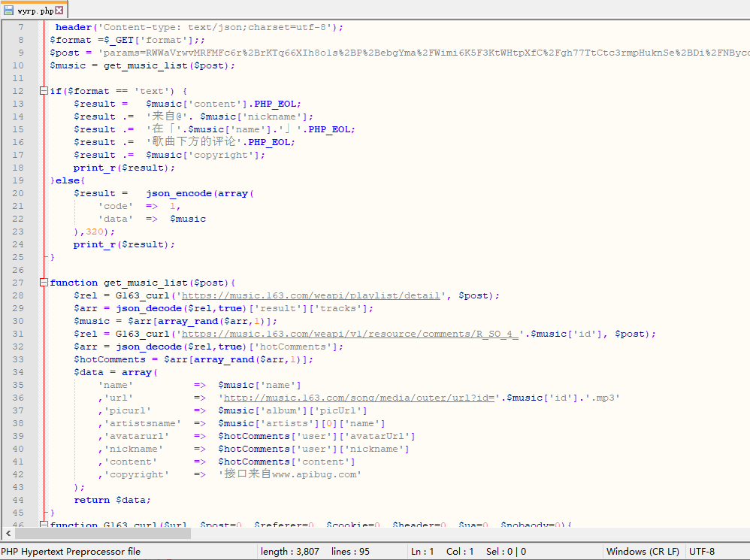Click PHP Hypertext Preprocessor file language field

tap(71, 551)
